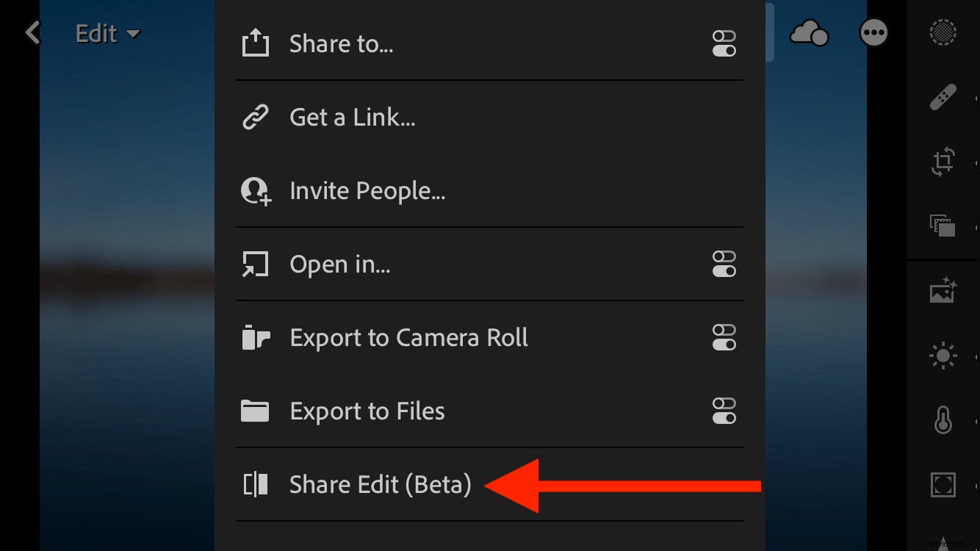Tap Get a Link option
This screenshot has height=551, width=980.
[352, 117]
